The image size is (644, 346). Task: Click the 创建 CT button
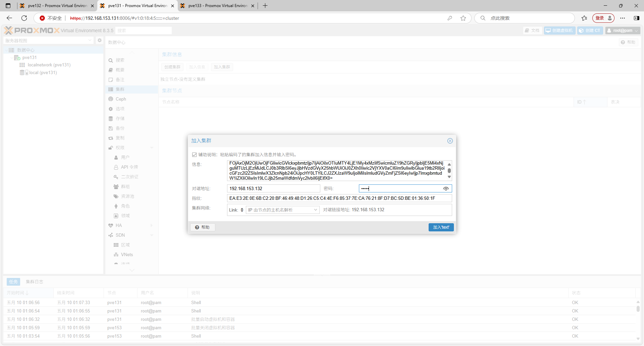[590, 31]
